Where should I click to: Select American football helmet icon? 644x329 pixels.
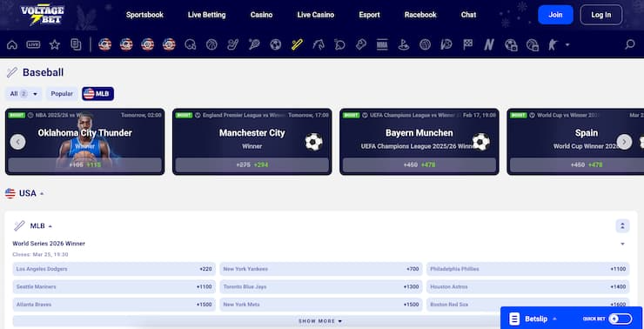pos(191,44)
